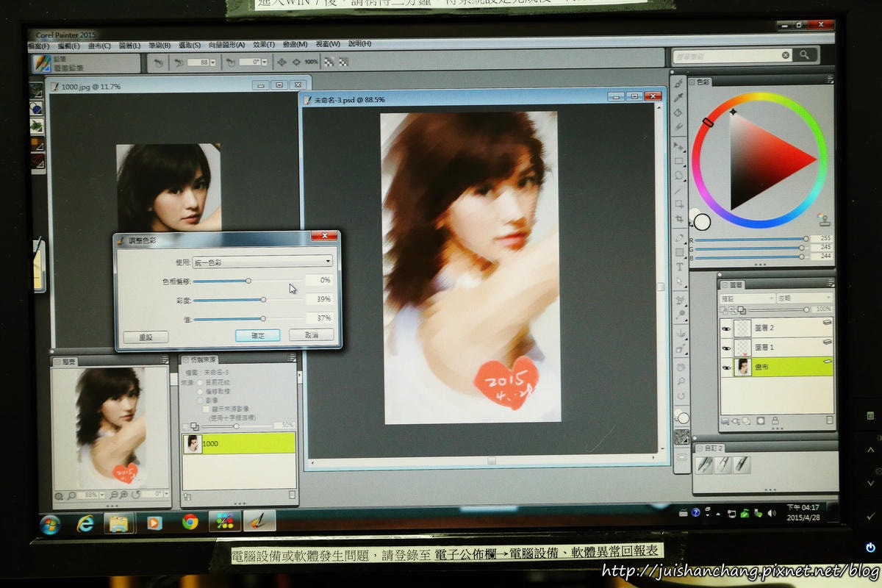Image resolution: width=882 pixels, height=588 pixels.
Task: Click the Dropper tool in toolbox
Action: pyautogui.click(x=680, y=98)
